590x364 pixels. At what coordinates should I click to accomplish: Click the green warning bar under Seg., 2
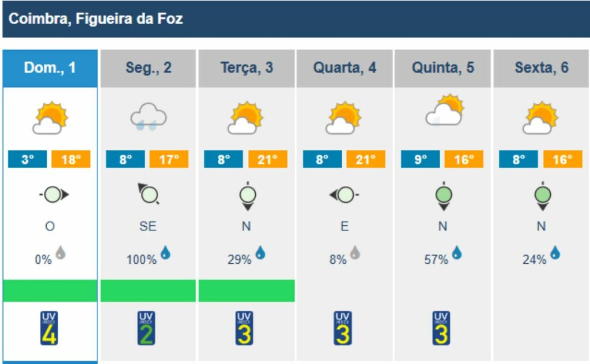(x=148, y=291)
